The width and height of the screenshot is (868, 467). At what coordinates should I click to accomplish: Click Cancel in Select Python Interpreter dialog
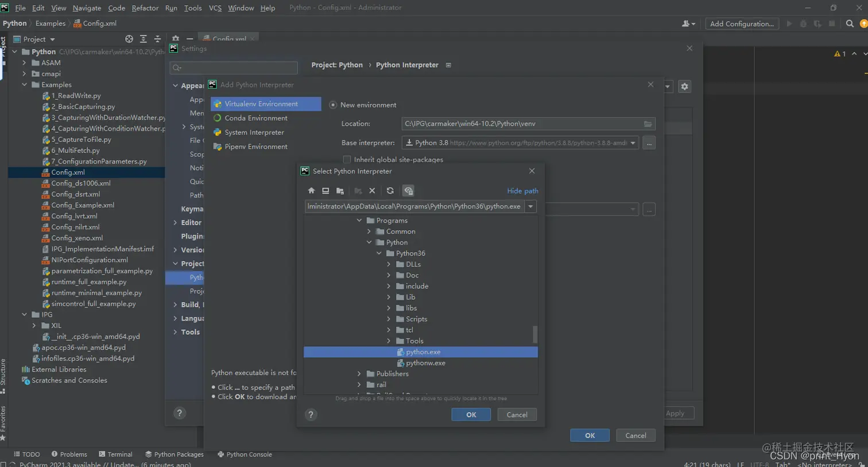(x=517, y=415)
